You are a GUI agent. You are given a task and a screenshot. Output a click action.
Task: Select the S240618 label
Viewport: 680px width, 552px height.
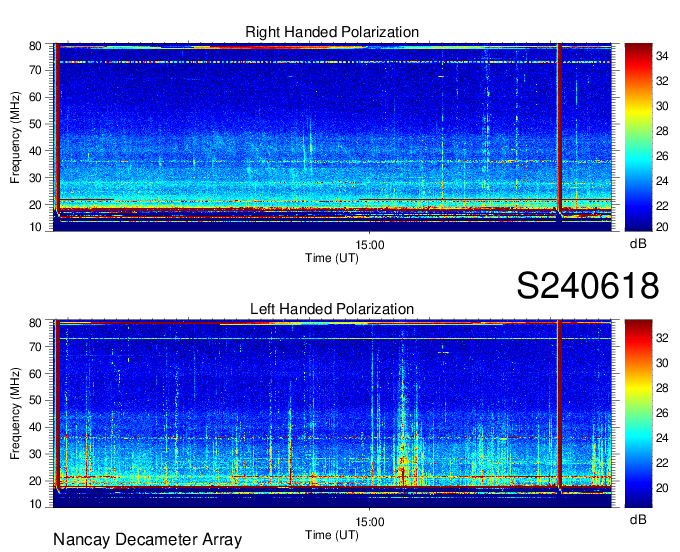[588, 285]
